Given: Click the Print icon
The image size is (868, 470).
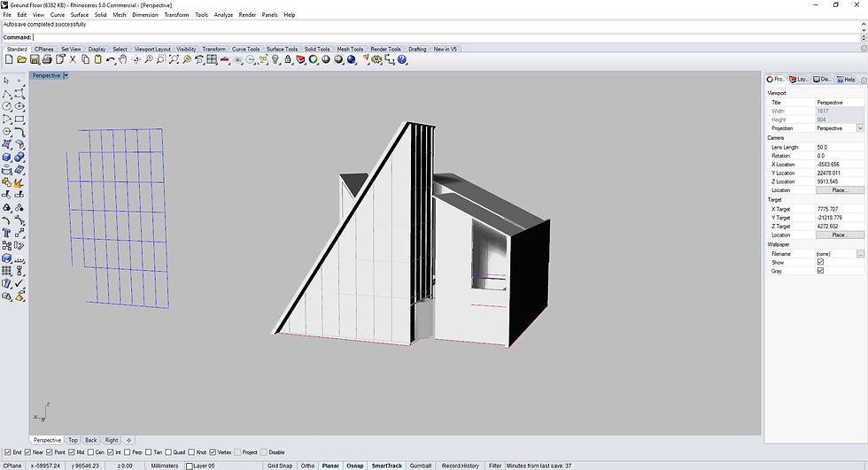Looking at the screenshot, I should [x=47, y=59].
